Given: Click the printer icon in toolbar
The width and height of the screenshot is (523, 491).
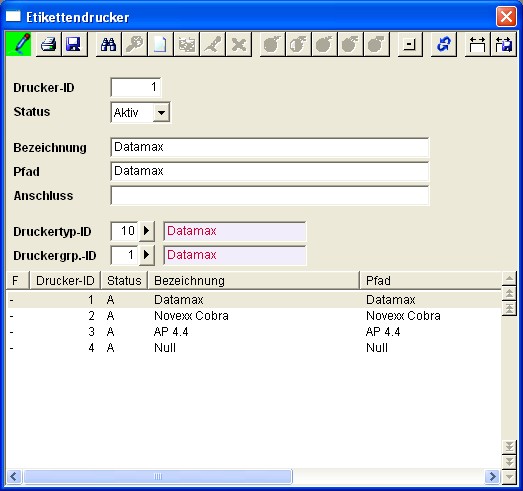Looking at the screenshot, I should tap(48, 44).
